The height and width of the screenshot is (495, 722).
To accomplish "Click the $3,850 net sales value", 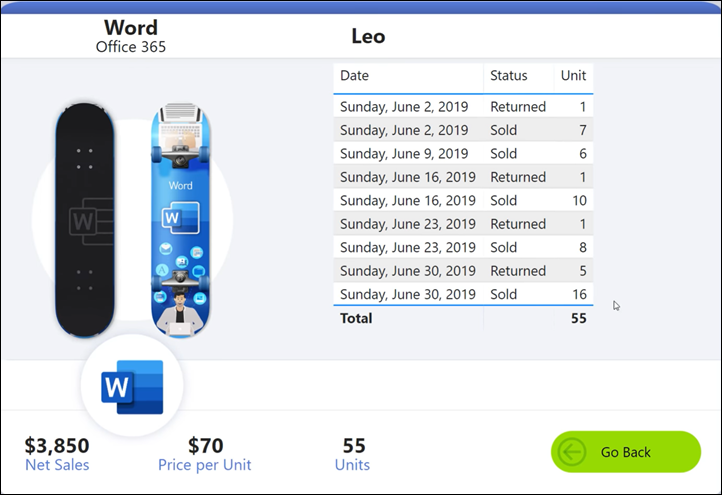I will (57, 445).
